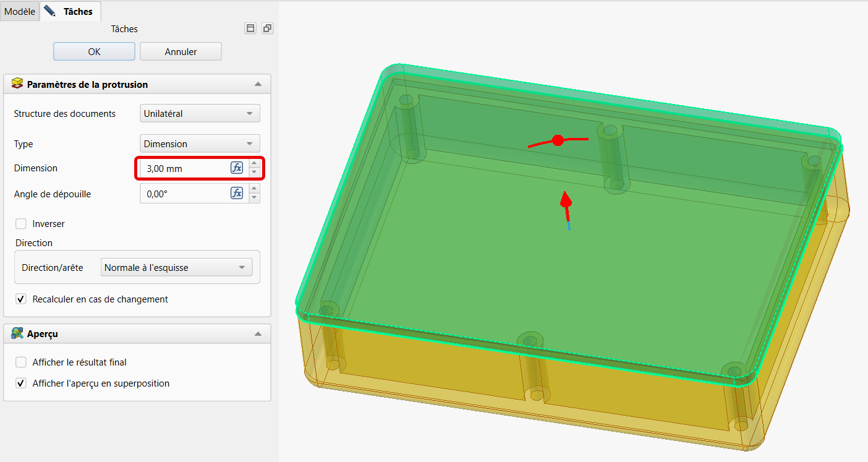Uncheck Recalculer en cas de changement
The width and height of the screenshot is (868, 462).
21,299
